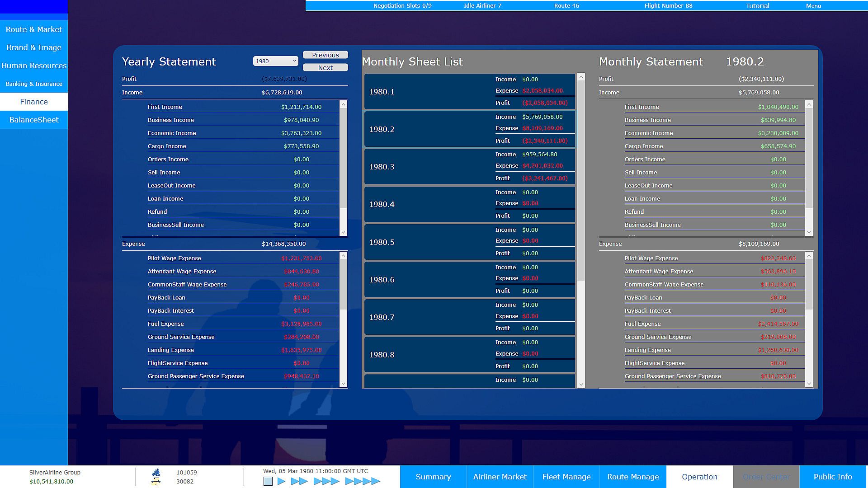Screen dimensions: 868x488
Task: Set game speed to single arrow play
Action: tap(281, 481)
